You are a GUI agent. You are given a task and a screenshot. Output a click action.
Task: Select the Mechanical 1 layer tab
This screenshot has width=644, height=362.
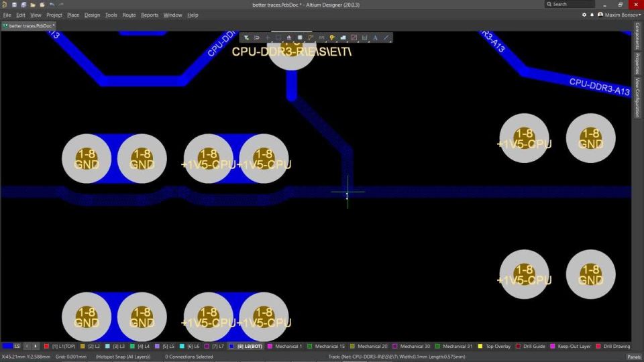(x=284, y=347)
